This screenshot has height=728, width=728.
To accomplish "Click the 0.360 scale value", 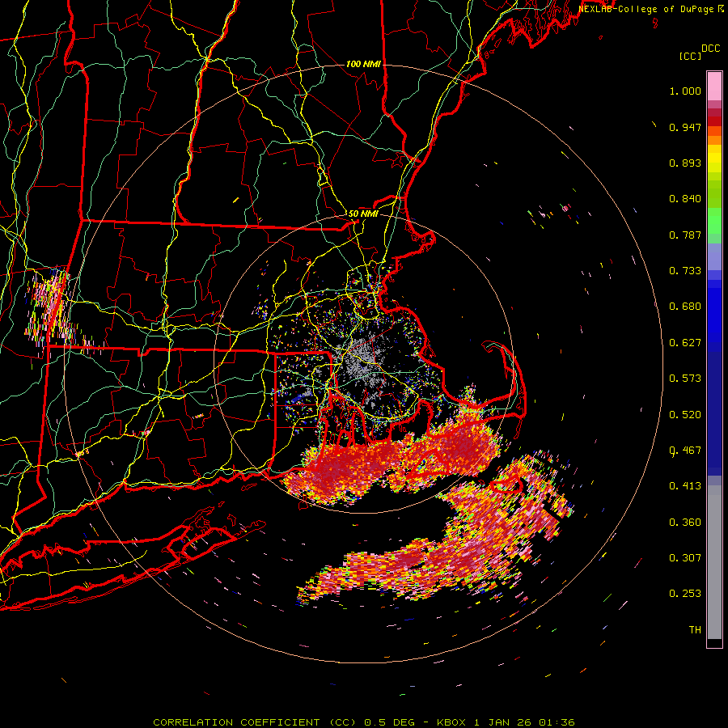I will (685, 523).
